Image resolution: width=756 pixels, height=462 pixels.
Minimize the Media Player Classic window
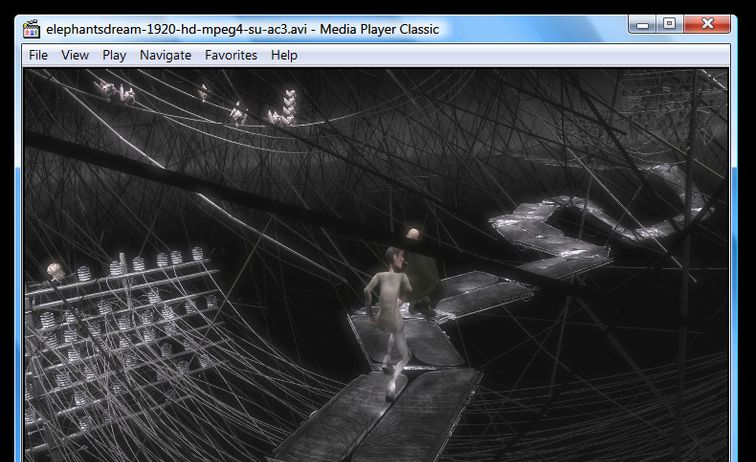[x=644, y=24]
